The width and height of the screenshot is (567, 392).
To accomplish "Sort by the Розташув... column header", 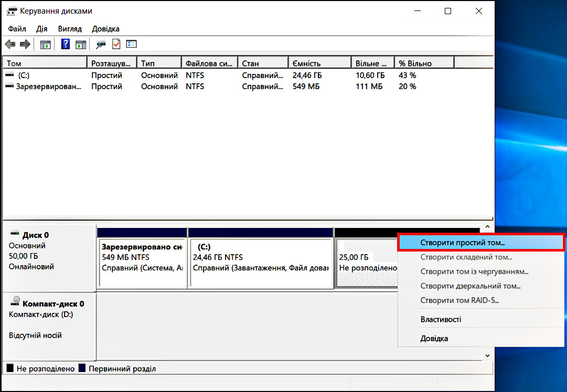I will 112,63.
